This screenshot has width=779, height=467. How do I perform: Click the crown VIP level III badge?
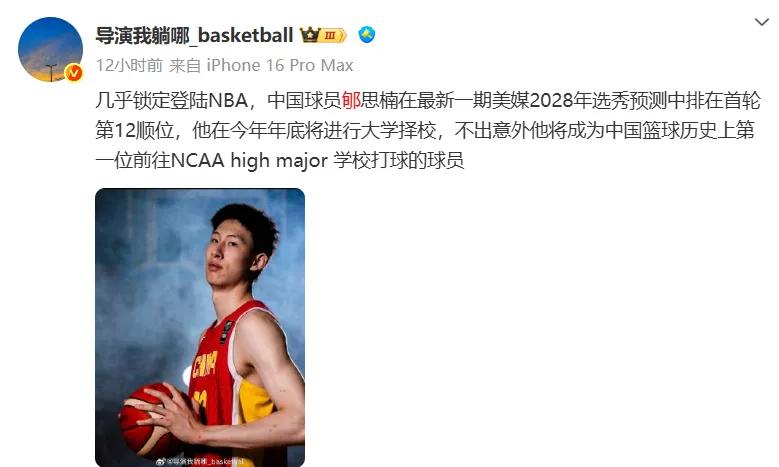[323, 35]
